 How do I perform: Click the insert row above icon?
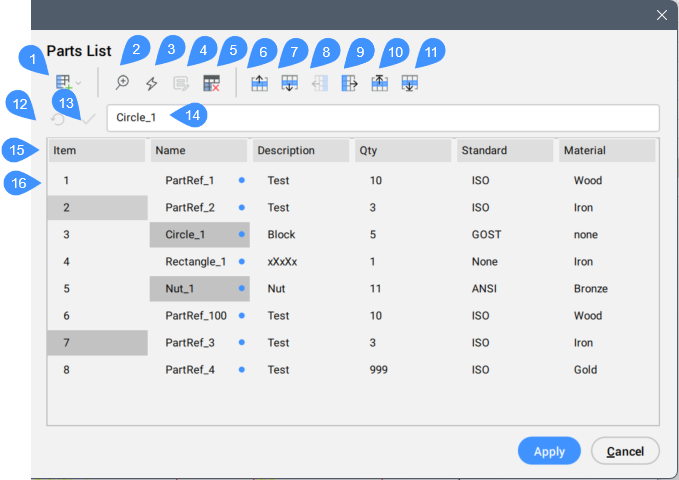click(259, 84)
